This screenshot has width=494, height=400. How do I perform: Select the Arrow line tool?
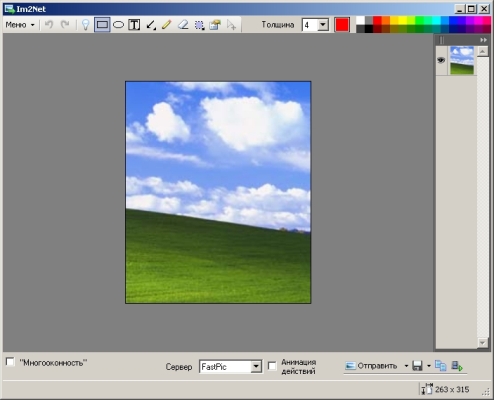click(x=151, y=25)
